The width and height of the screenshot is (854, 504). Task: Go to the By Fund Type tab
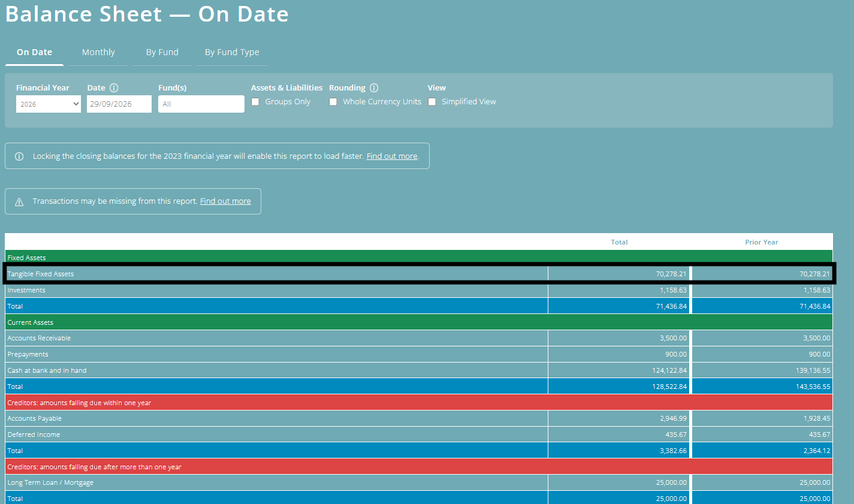click(x=232, y=53)
